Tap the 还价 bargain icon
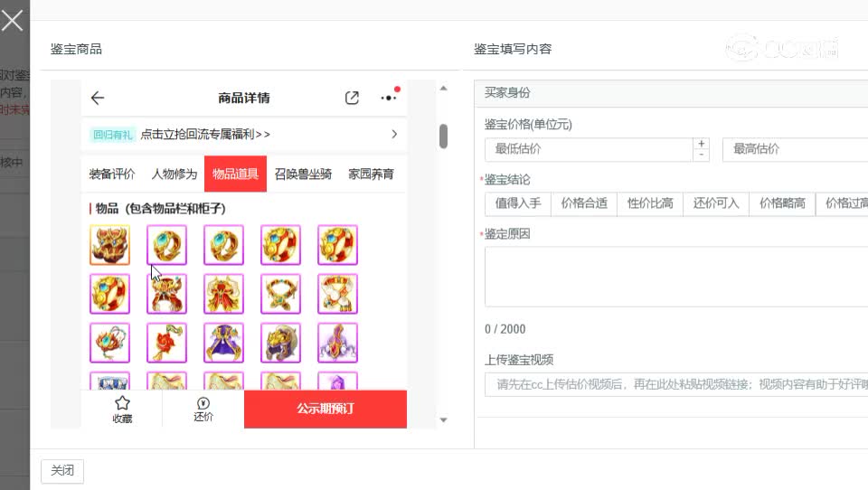This screenshot has height=490, width=868. pyautogui.click(x=203, y=410)
